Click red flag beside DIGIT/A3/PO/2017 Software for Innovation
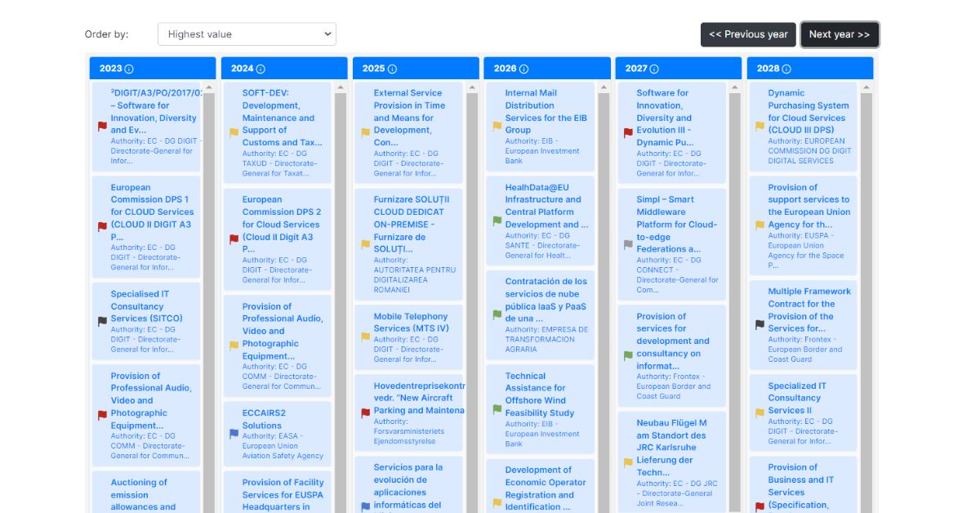Viewport: 980px width, 513px height. point(102,127)
